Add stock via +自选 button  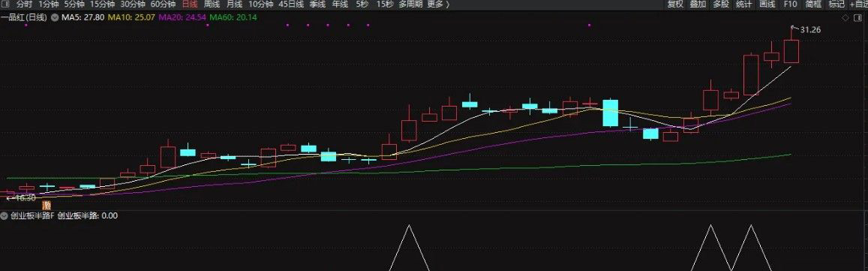858,5
